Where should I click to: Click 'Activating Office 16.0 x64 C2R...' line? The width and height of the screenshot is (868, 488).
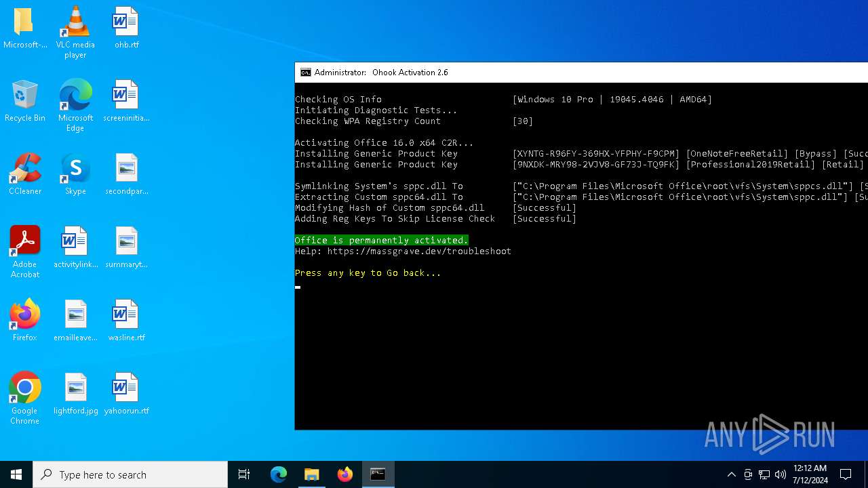tap(384, 143)
